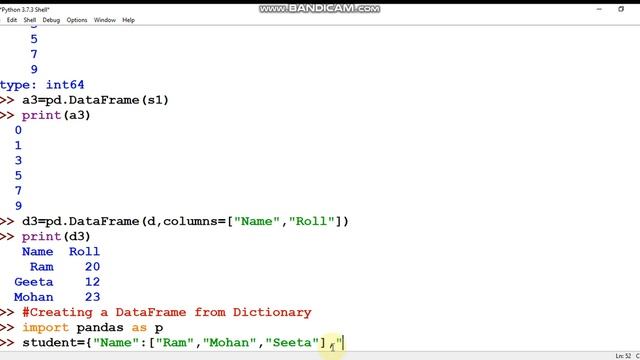640x360 pixels.
Task: Click the "Seeta" string in student line
Action: (292, 342)
